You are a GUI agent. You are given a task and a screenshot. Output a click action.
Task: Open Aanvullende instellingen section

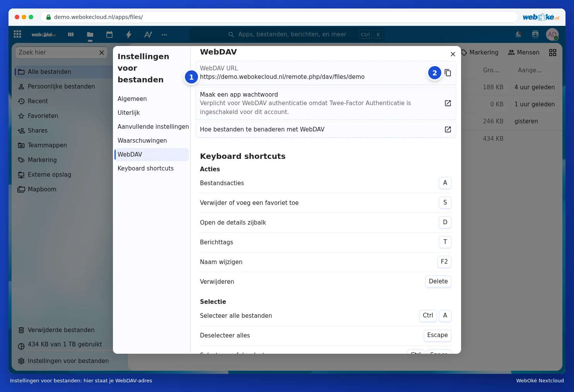(x=152, y=127)
